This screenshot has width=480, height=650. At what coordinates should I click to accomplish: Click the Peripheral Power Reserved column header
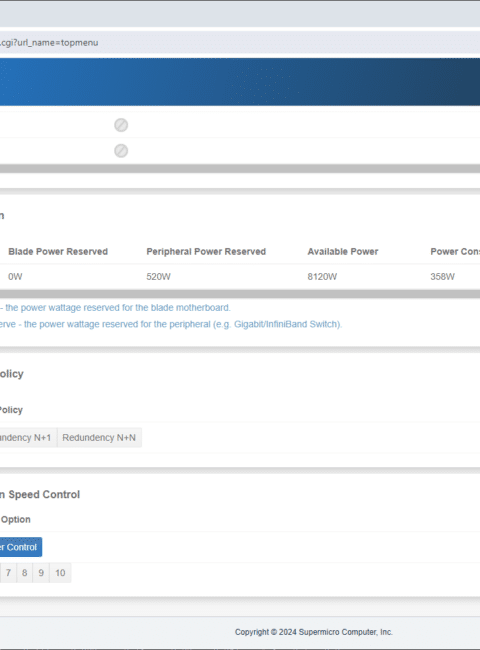206,252
